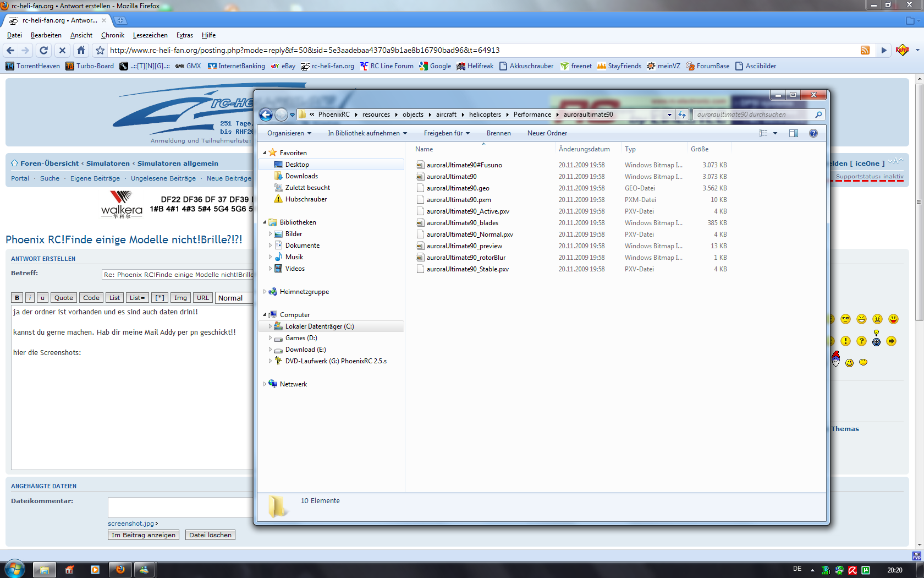
Task: Go to the Firefox home page
Action: (x=81, y=50)
